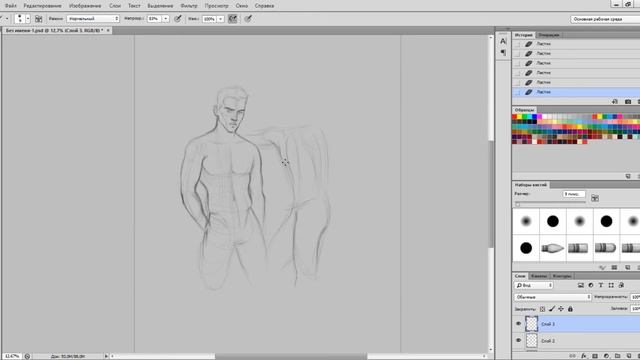
Task: Toggle brush panel icon beside size field
Action: coord(595,198)
